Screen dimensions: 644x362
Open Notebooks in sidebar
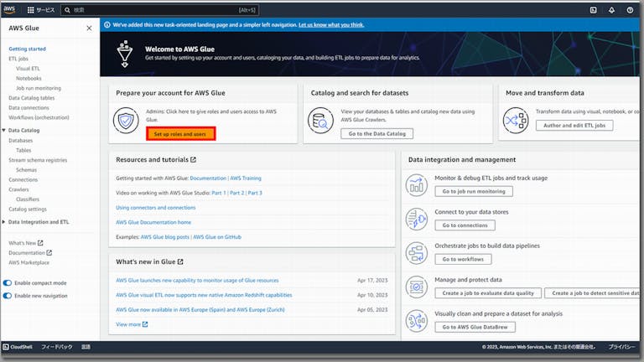[x=29, y=79]
